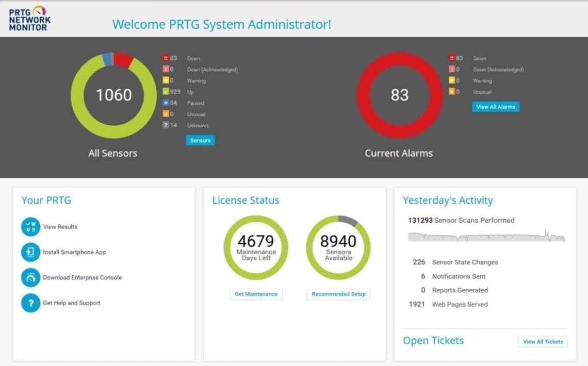
Task: Click the Down (Acknowledged) status icon
Action: coord(166,69)
